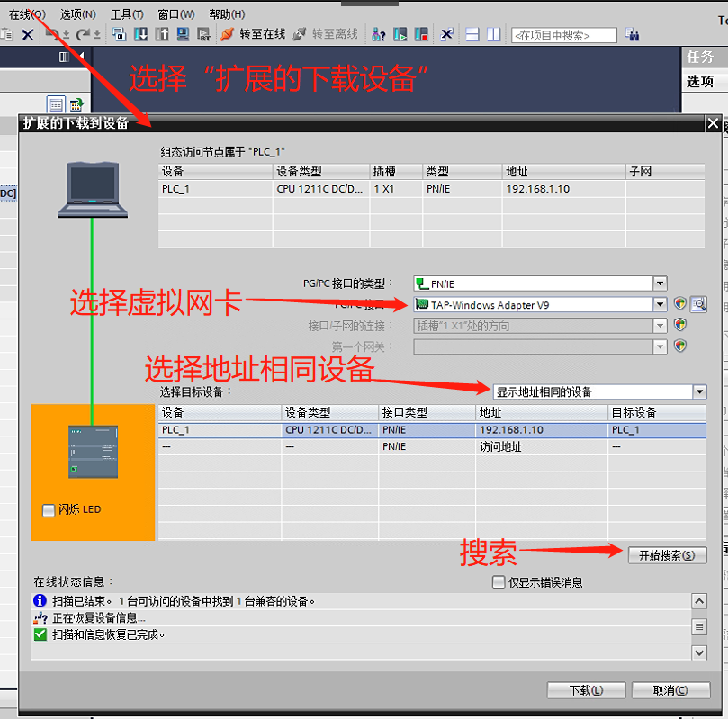
Task: Click the 开始搜索(S) button
Action: click(x=667, y=555)
